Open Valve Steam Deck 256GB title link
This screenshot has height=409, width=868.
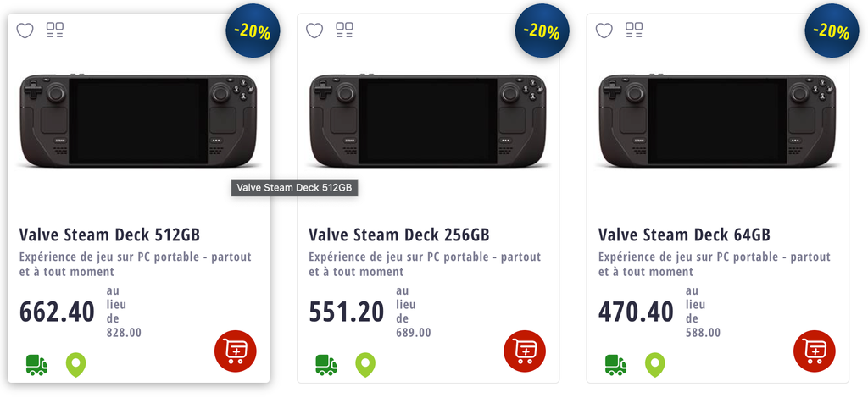399,235
